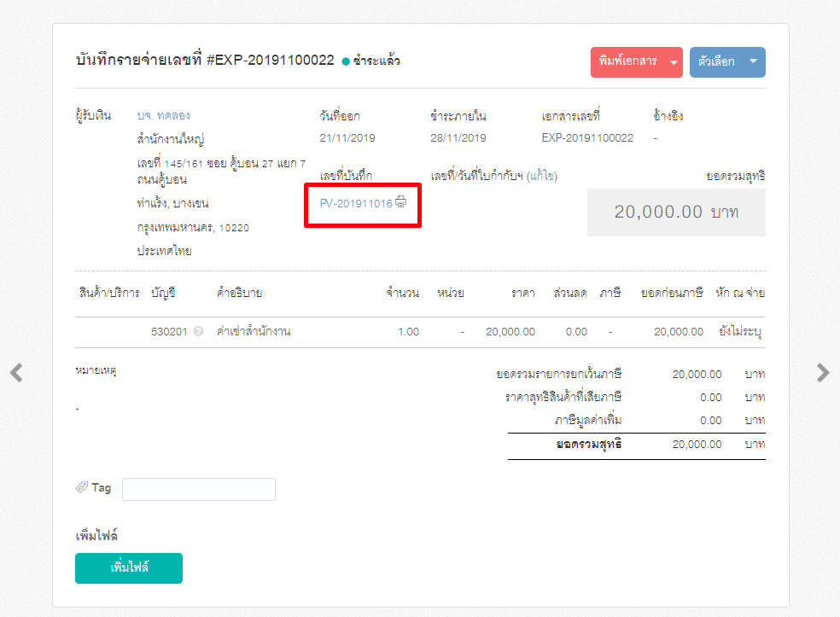This screenshot has width=840, height=617.
Task: Open the บจ. ทดลอง payee link
Action: click(163, 116)
